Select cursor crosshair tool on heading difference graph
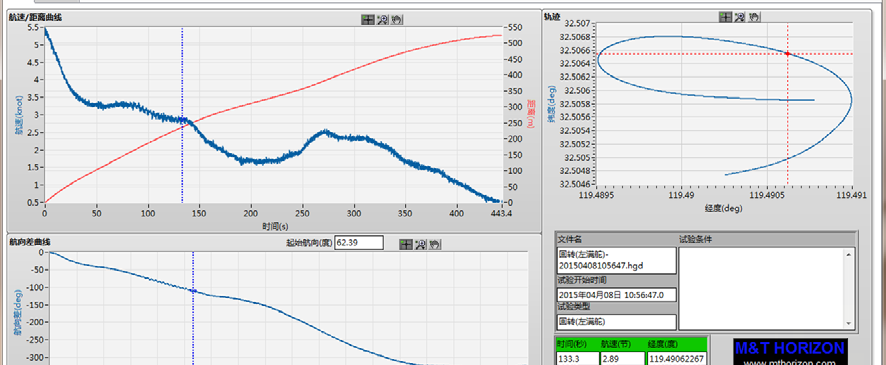This screenshot has height=365, width=886. point(405,244)
